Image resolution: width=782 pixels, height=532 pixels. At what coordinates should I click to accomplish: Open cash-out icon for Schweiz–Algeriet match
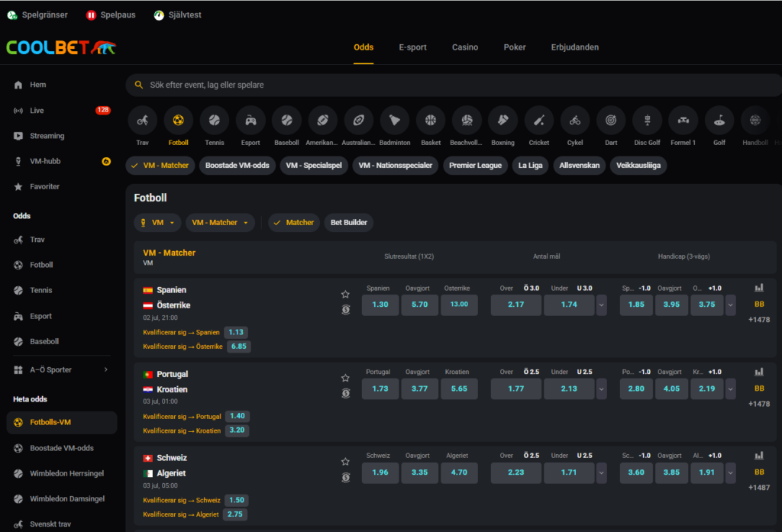(346, 478)
